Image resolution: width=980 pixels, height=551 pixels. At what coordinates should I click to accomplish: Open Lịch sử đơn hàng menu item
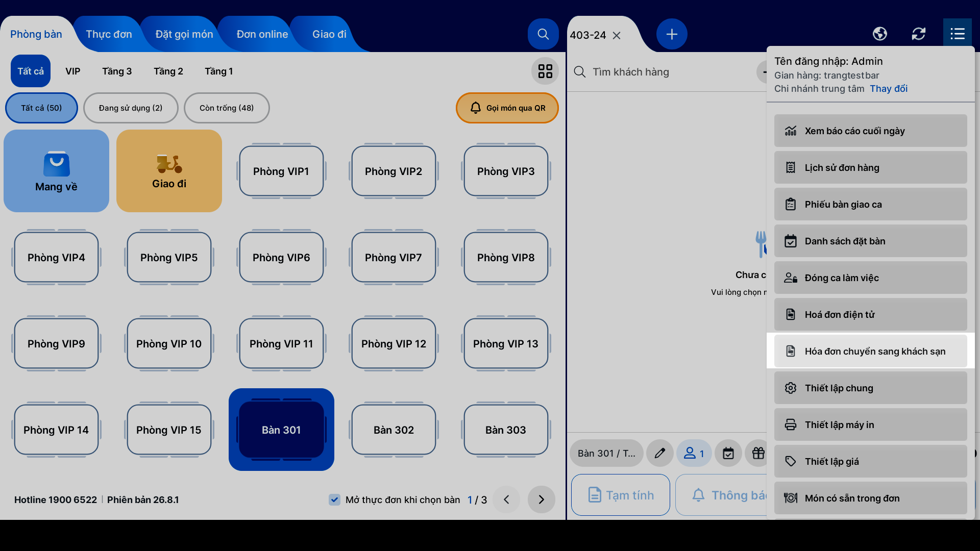870,167
